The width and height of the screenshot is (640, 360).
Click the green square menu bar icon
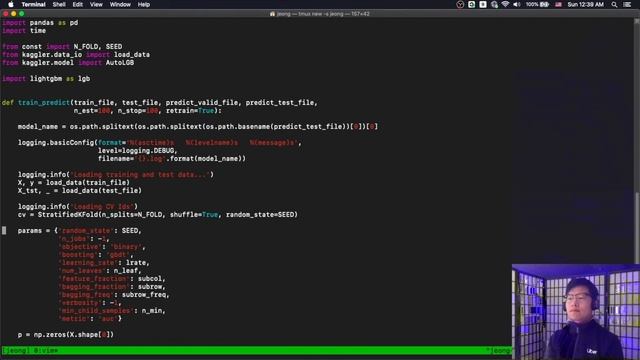(471, 4)
